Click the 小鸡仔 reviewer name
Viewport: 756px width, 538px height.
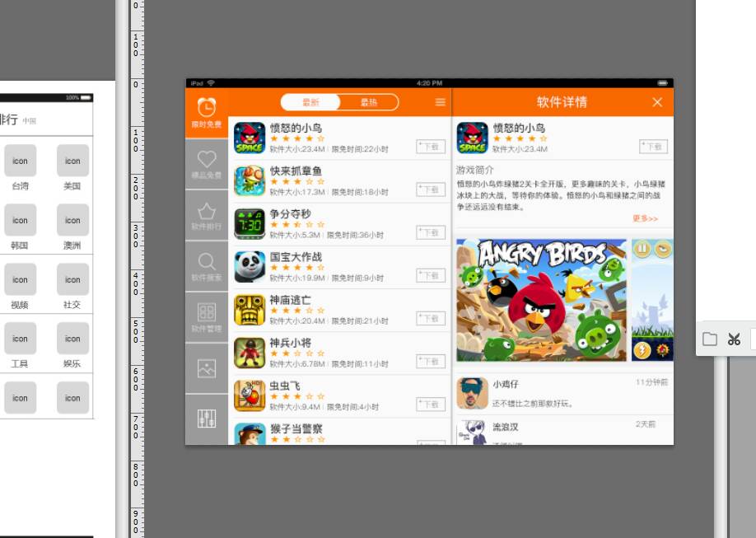pyautogui.click(x=506, y=384)
